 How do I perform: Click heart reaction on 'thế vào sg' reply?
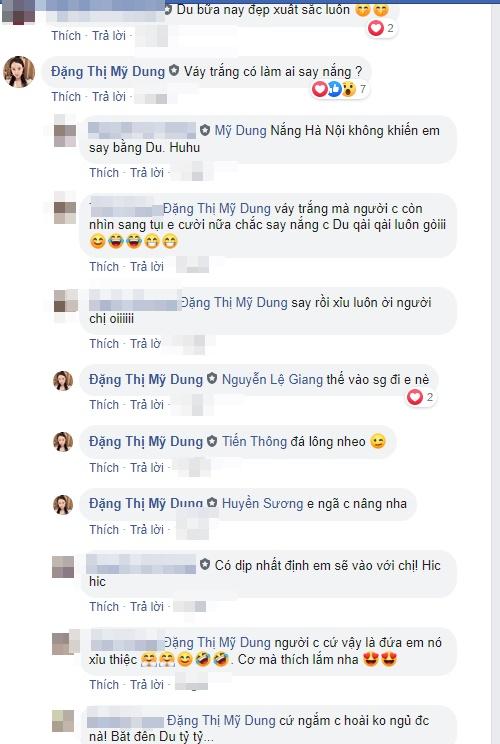[415, 397]
